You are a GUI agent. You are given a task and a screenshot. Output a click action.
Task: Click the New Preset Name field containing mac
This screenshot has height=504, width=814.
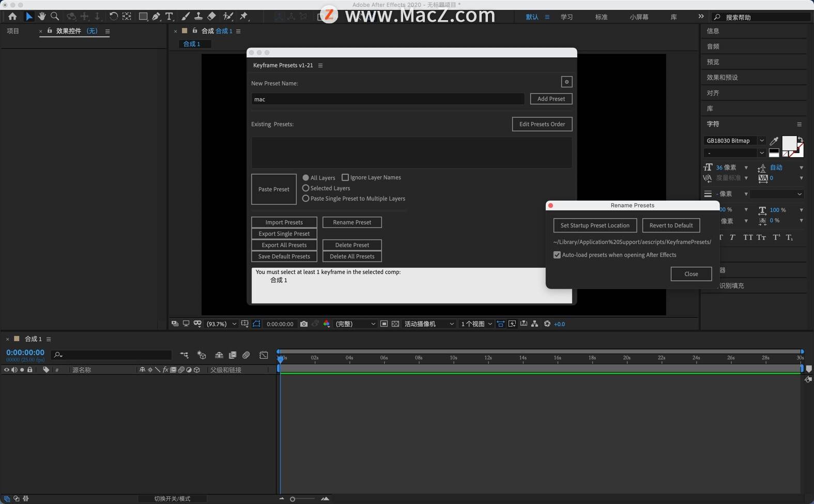(x=388, y=99)
